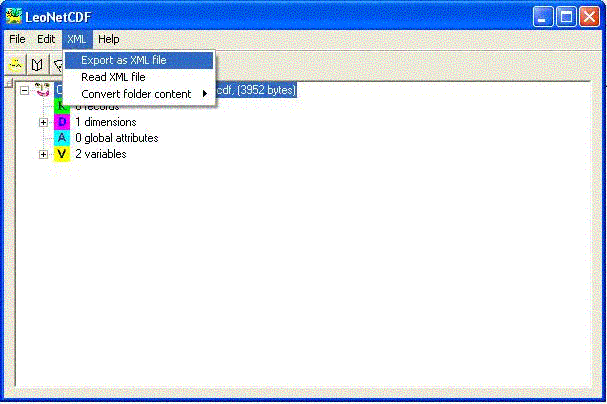Select the '2 variables' tree row
607x404 pixels.
coord(101,154)
